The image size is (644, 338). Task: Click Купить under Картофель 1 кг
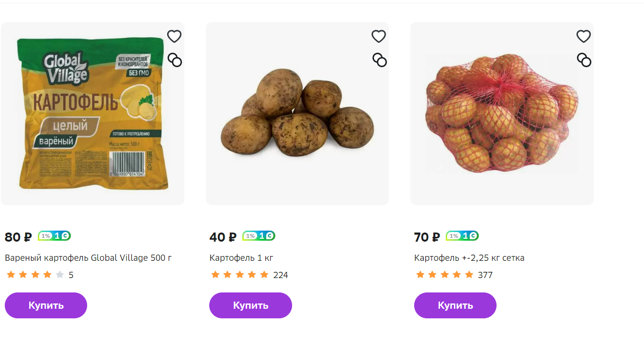point(250,305)
